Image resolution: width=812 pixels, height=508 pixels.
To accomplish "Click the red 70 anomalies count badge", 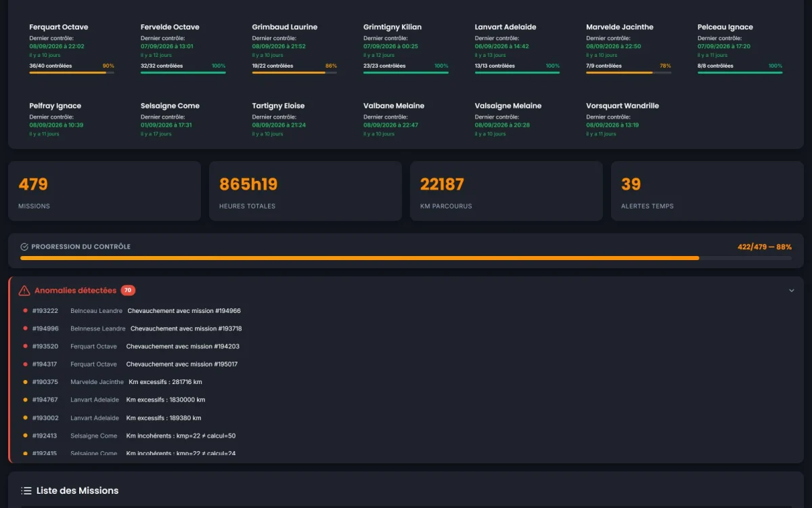I will (128, 291).
